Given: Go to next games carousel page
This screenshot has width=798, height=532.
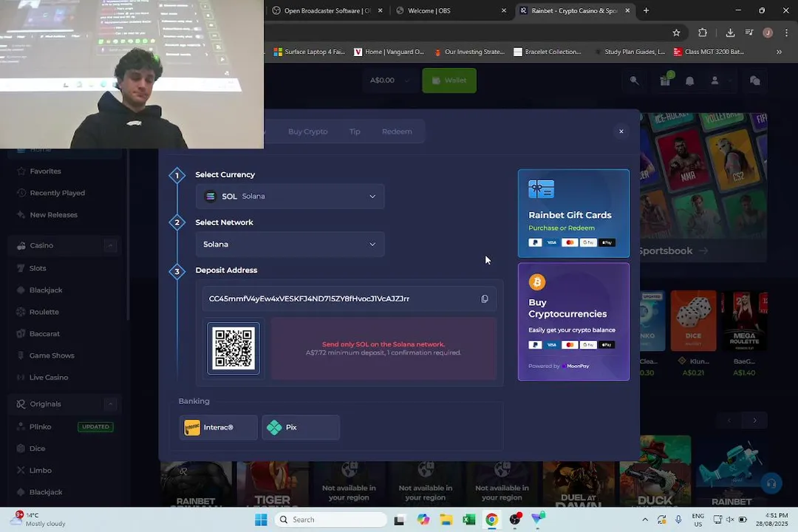Looking at the screenshot, I should (754, 420).
